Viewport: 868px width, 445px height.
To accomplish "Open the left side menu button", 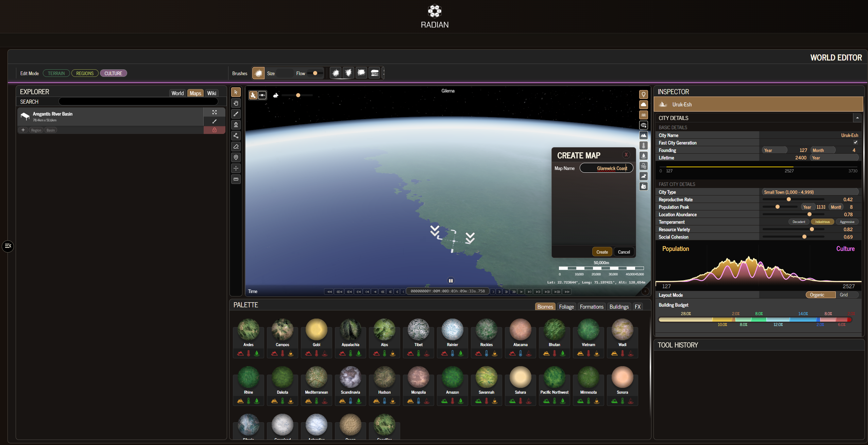I will click(8, 246).
